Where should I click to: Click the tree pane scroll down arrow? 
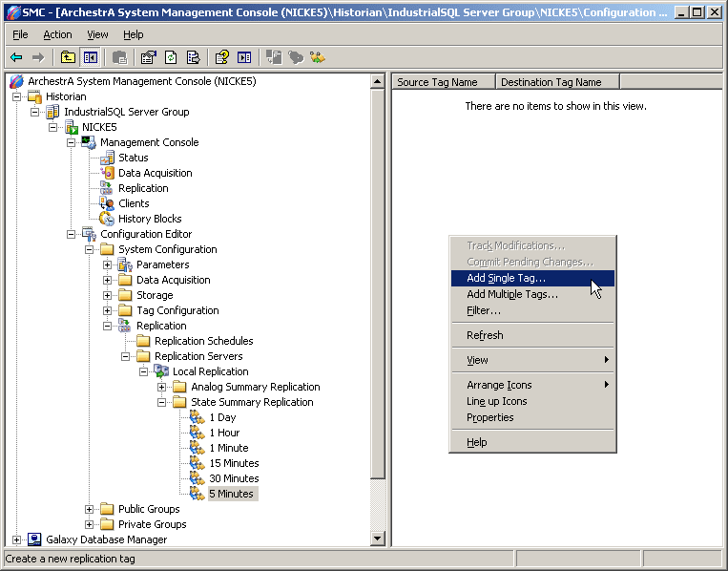click(378, 539)
